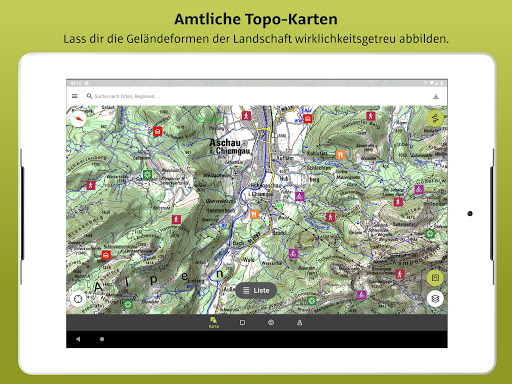Select hiking marker east of Hammerbach restaurant
This screenshot has height=384, width=512.
pyautogui.click(x=330, y=217)
